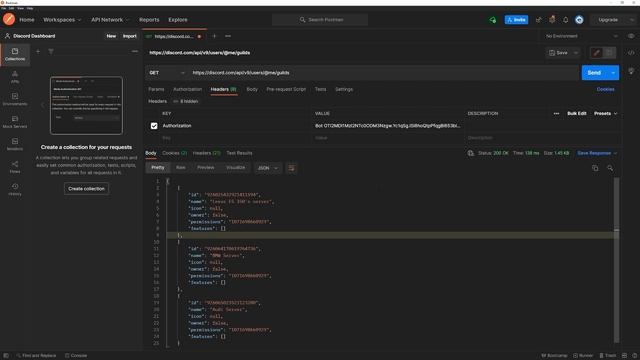Click the Search Postman field

[320, 20]
